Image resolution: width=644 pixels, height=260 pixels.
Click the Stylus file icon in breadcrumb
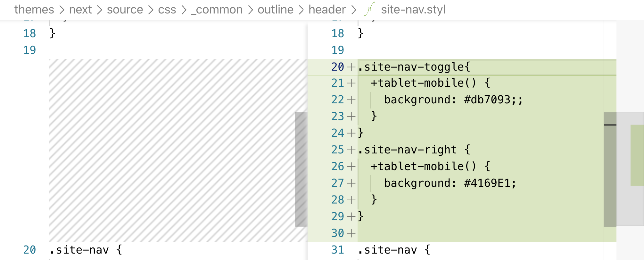tap(369, 9)
